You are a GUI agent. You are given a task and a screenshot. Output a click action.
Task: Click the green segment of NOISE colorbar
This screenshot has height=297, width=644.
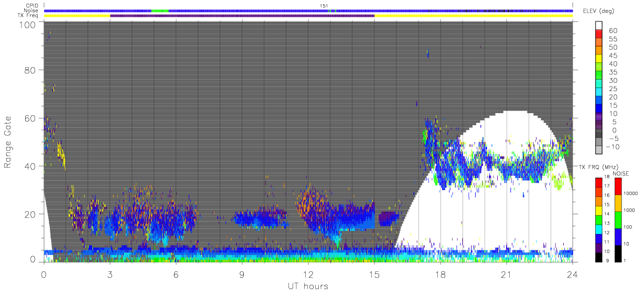click(618, 219)
